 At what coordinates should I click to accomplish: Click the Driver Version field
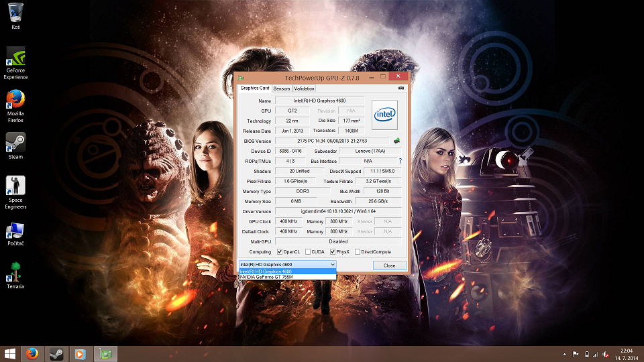pos(338,211)
